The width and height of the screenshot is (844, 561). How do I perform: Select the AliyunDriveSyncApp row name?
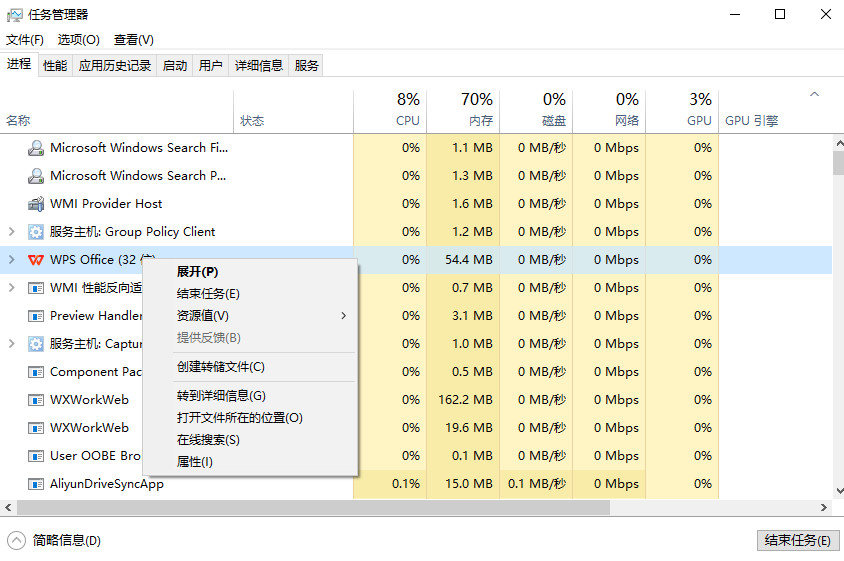point(107,484)
